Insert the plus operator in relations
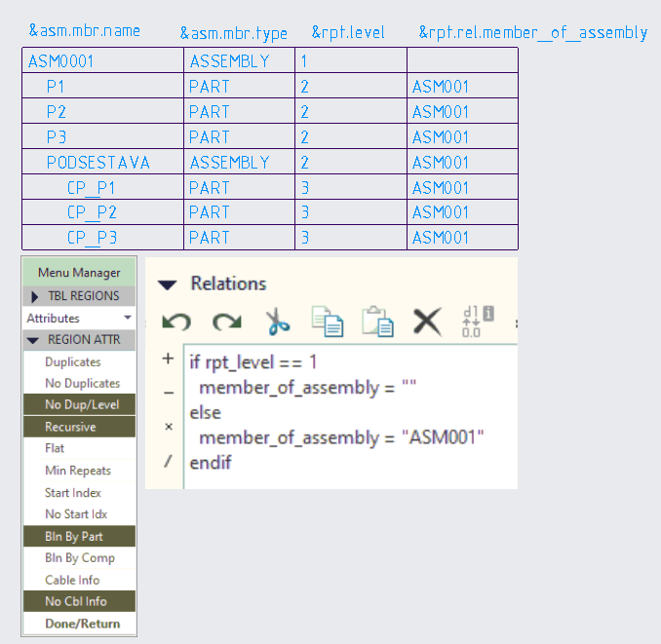Viewport: 661px width, 644px height. click(168, 360)
